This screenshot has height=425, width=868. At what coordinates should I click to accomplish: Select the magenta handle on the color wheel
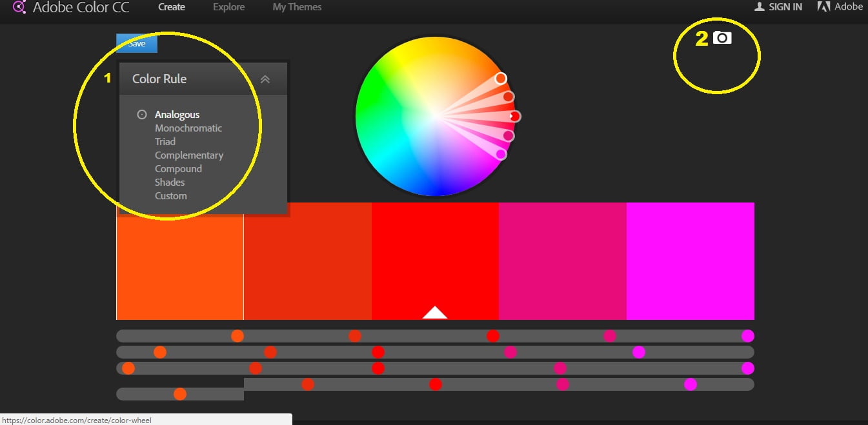click(x=501, y=154)
